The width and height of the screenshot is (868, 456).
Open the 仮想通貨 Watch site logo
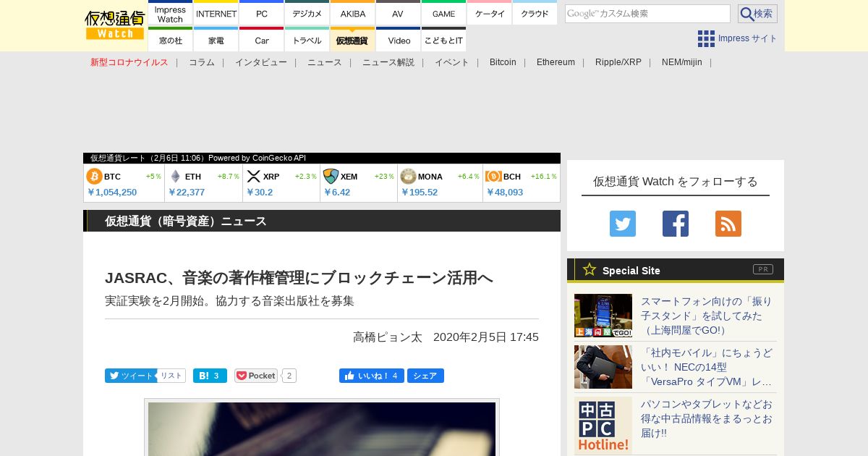click(115, 25)
